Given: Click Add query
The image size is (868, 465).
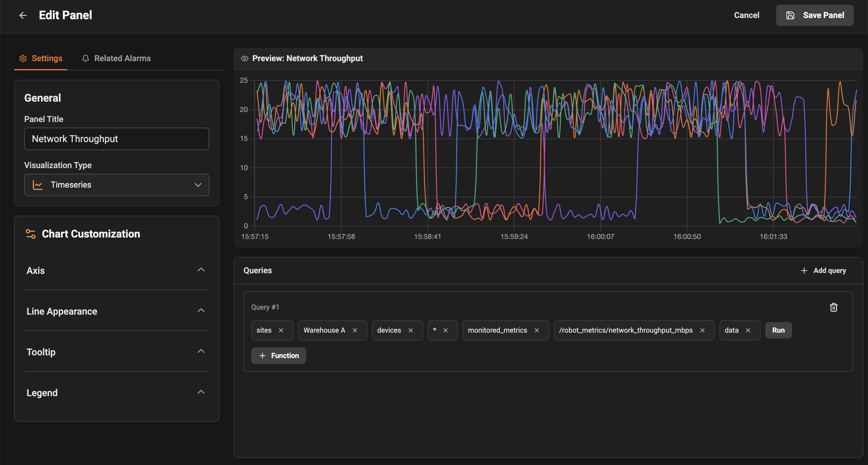Looking at the screenshot, I should 823,270.
